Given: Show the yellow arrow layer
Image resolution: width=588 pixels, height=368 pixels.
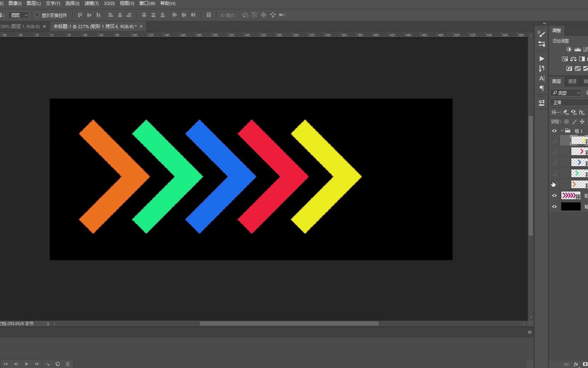Looking at the screenshot, I should tap(554, 140).
